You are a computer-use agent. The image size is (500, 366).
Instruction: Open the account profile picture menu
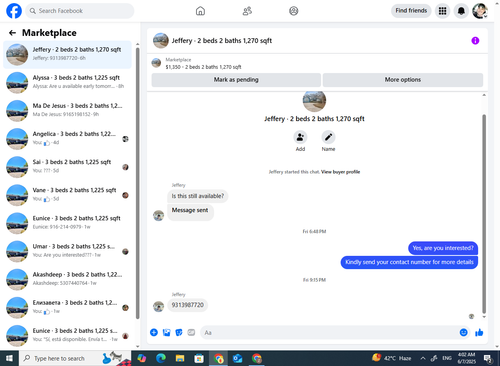[x=480, y=11]
